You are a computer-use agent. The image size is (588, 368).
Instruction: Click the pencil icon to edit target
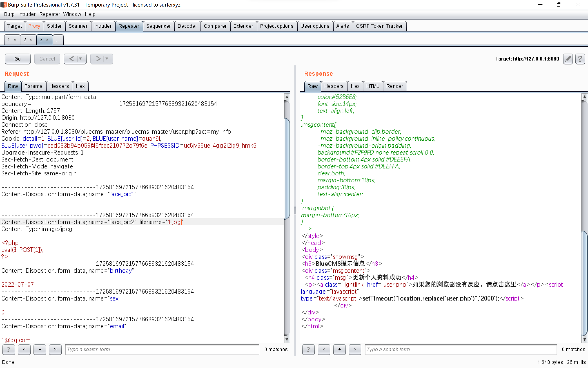tap(568, 59)
